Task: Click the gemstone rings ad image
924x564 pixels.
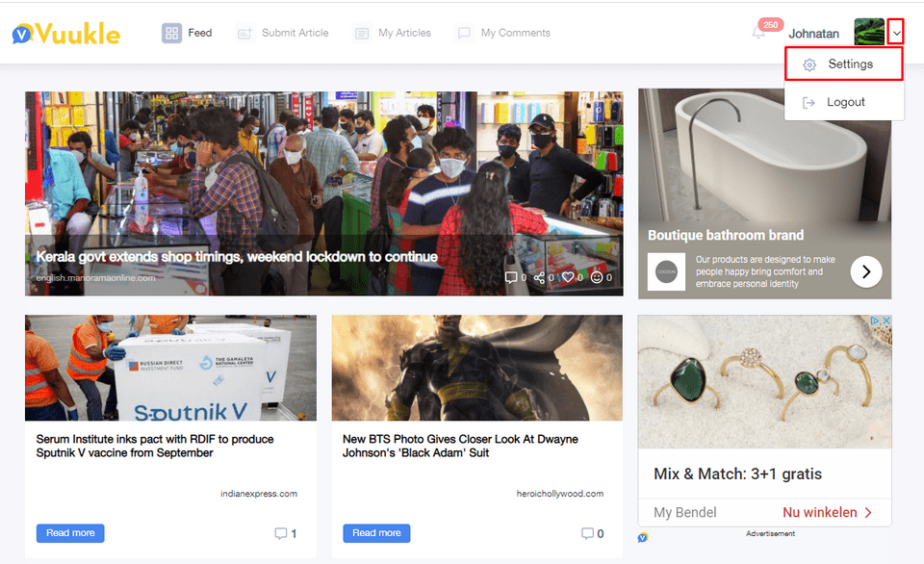Action: click(x=764, y=382)
